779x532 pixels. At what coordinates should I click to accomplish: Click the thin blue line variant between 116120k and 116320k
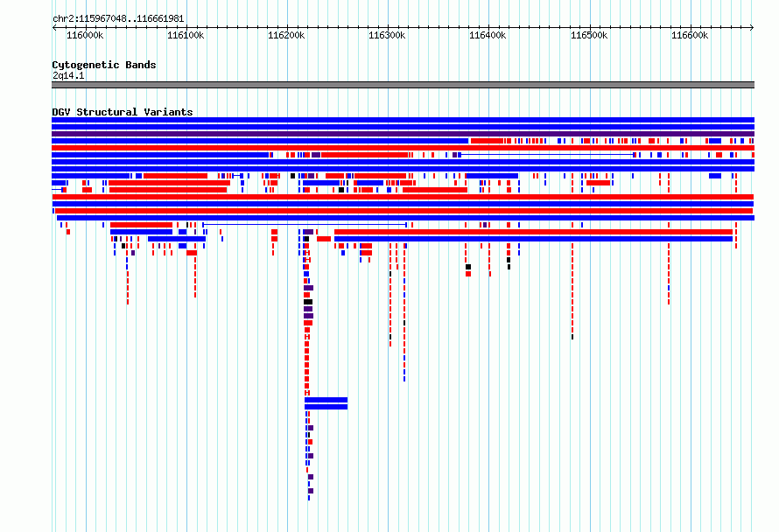[x=305, y=225]
